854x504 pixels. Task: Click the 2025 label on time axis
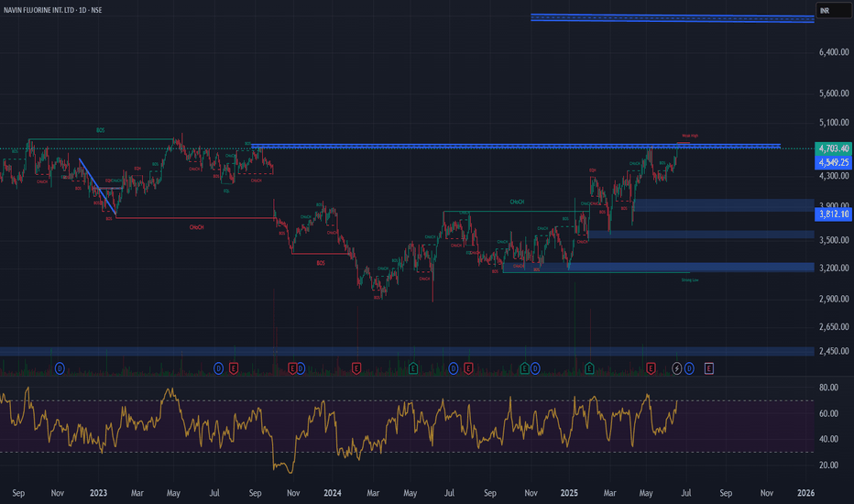pos(569,493)
